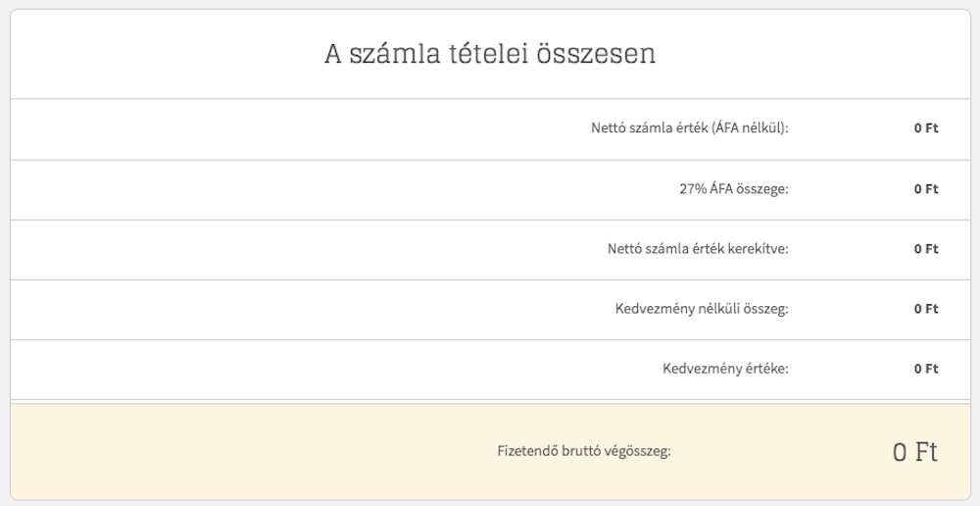This screenshot has height=506, width=980.
Task: Select the 'Kedvezmény nélküli összeg:' label
Action: tap(702, 309)
